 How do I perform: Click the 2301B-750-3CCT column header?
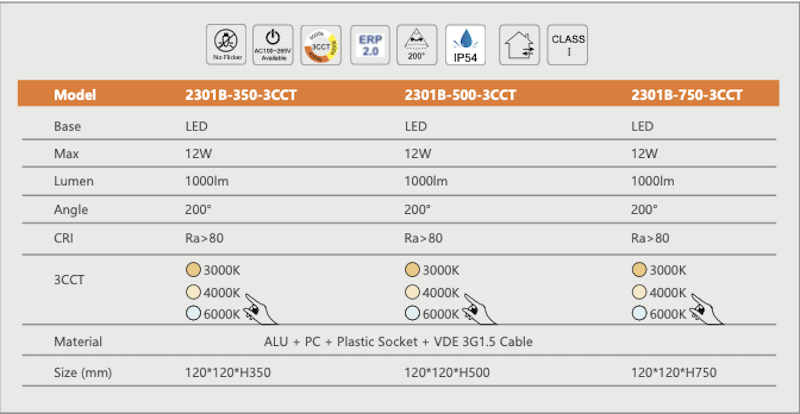tap(686, 97)
